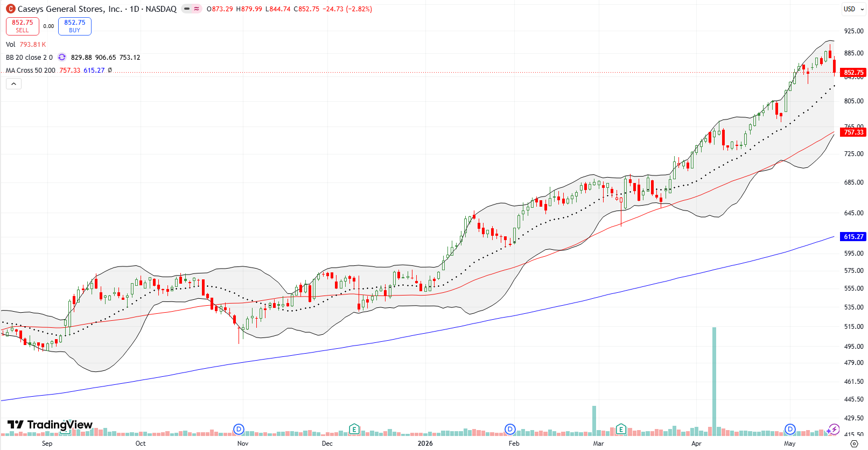Click the 925.00 price axis label
This screenshot has height=450, width=868.
tap(854, 31)
